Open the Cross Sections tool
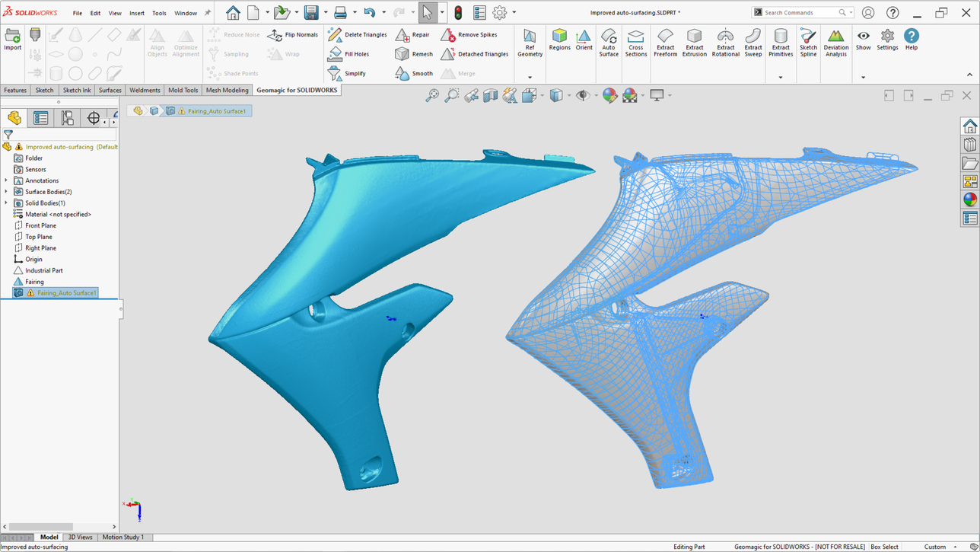 (636, 43)
